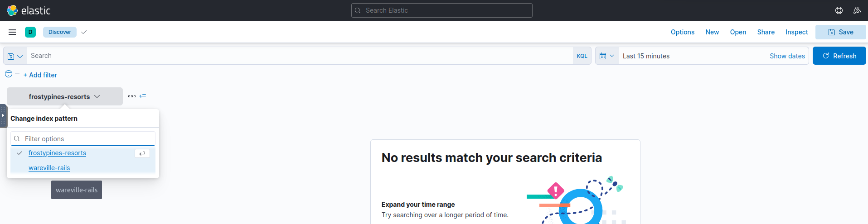The image size is (868, 224).
Task: Click the Add filter link
Action: [40, 75]
